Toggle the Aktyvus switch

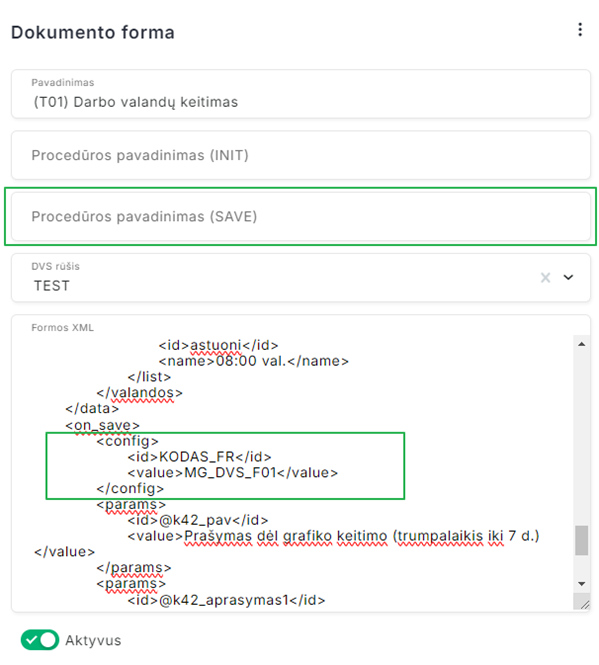(40, 640)
